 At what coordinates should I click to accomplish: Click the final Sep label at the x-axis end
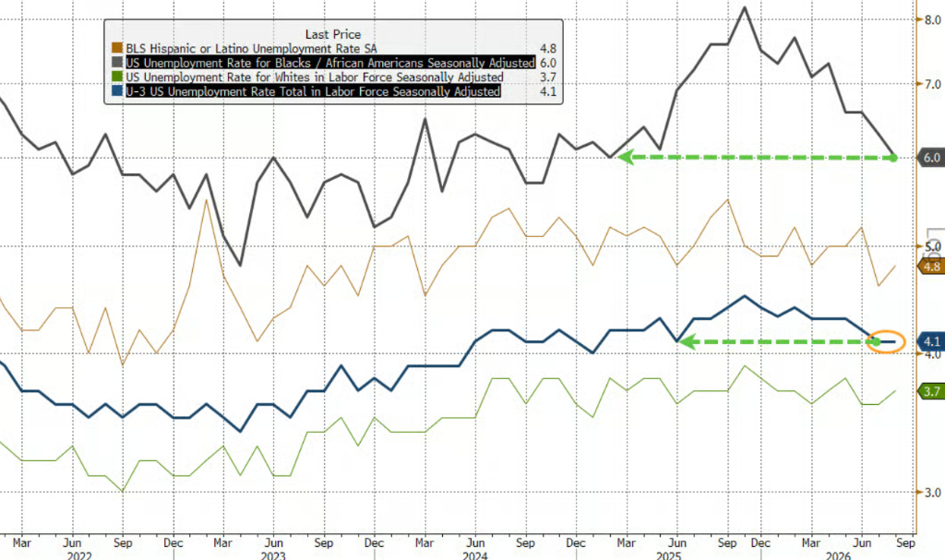click(x=905, y=542)
